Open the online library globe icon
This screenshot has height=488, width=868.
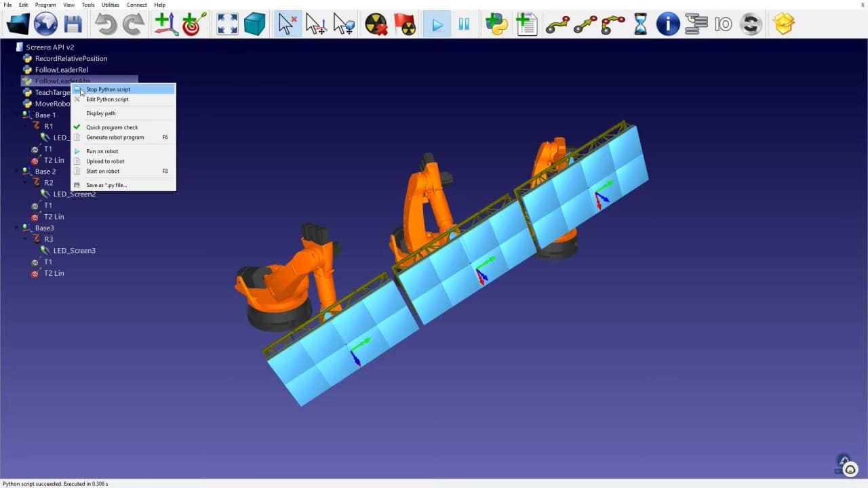tap(45, 24)
